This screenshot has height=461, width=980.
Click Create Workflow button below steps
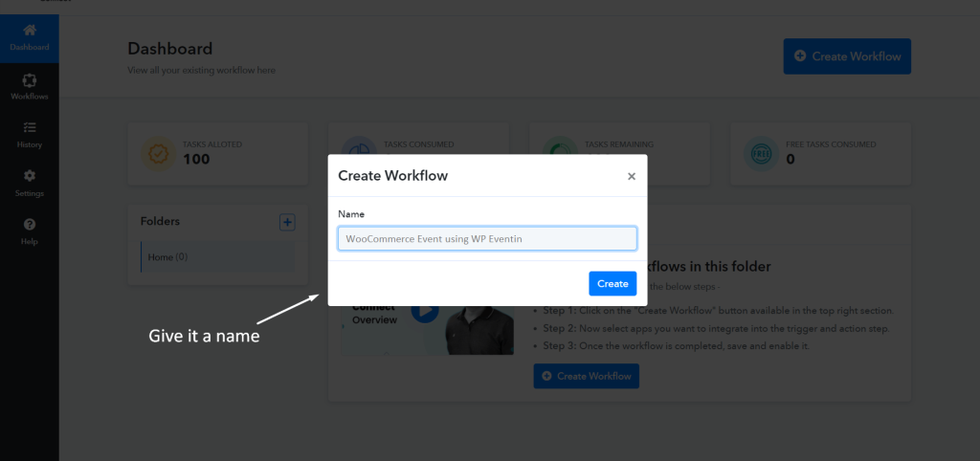pyautogui.click(x=587, y=376)
